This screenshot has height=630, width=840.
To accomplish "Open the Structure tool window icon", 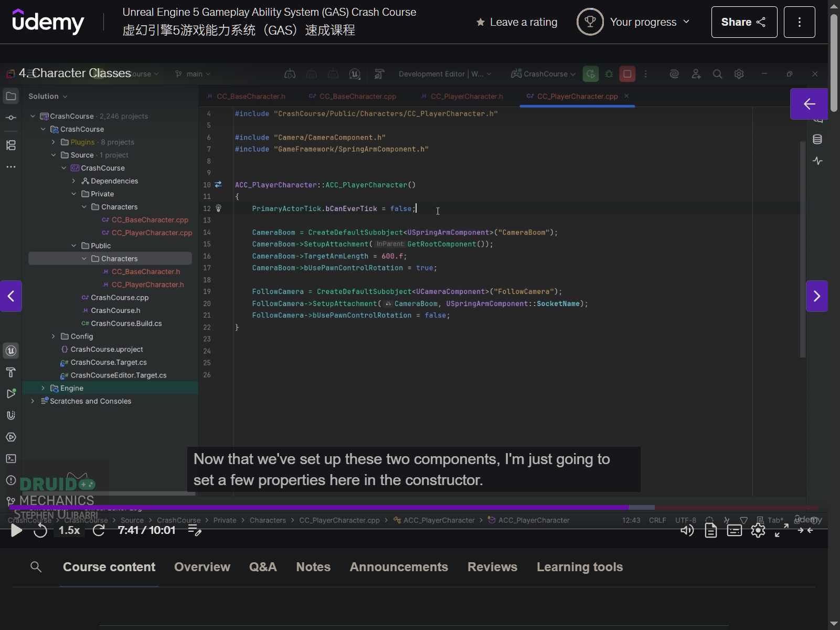I will click(x=11, y=145).
